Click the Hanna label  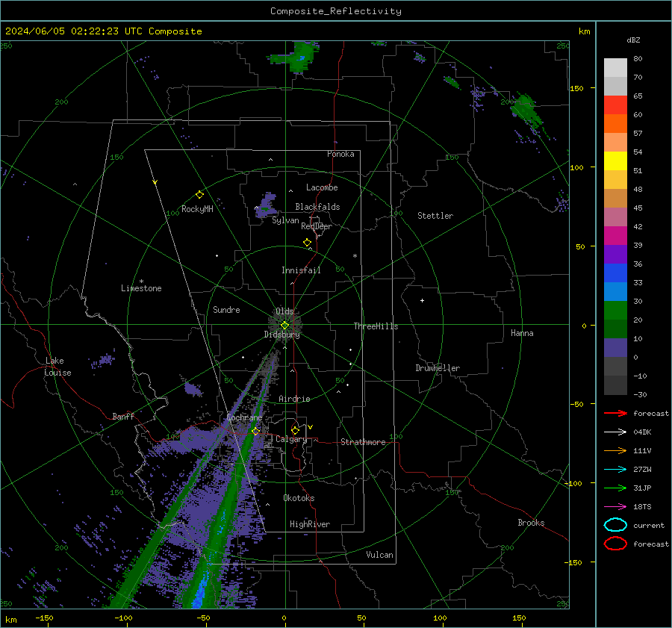[x=522, y=333]
